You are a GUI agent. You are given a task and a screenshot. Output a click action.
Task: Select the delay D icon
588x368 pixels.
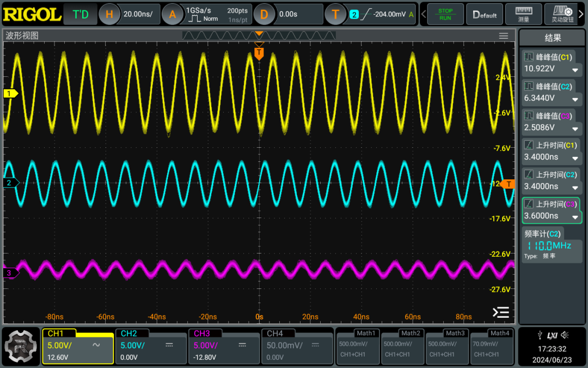tap(264, 15)
